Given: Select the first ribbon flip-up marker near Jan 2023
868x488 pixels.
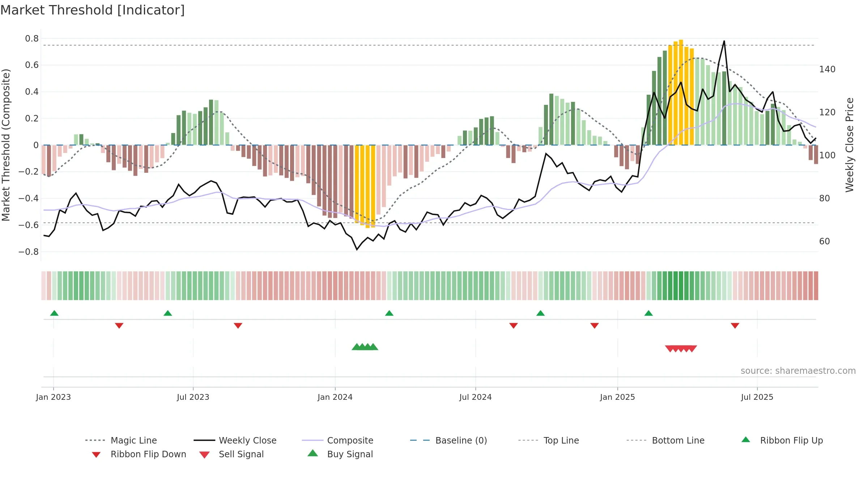Looking at the screenshot, I should click(x=54, y=313).
